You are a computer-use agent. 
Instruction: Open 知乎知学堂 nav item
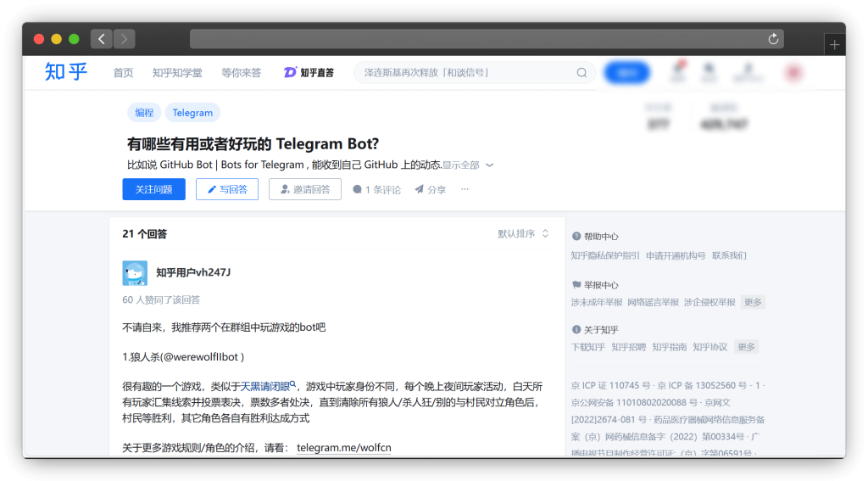click(x=177, y=73)
